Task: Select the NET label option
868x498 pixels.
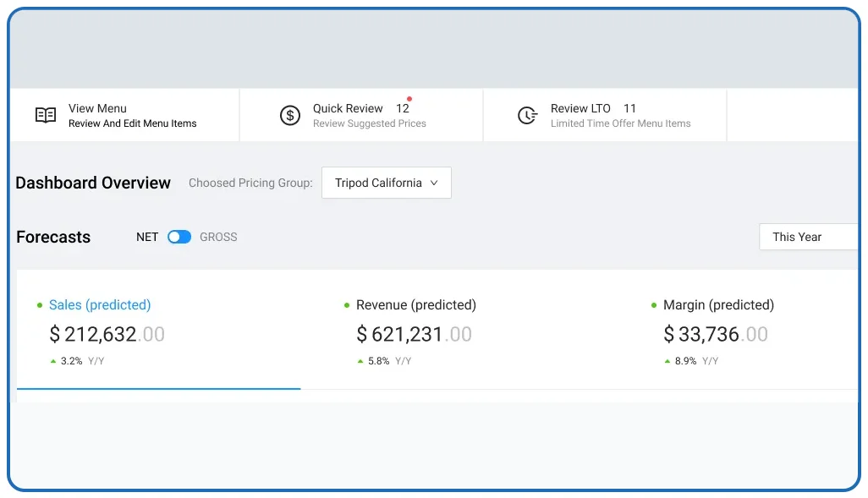Action: coord(147,237)
